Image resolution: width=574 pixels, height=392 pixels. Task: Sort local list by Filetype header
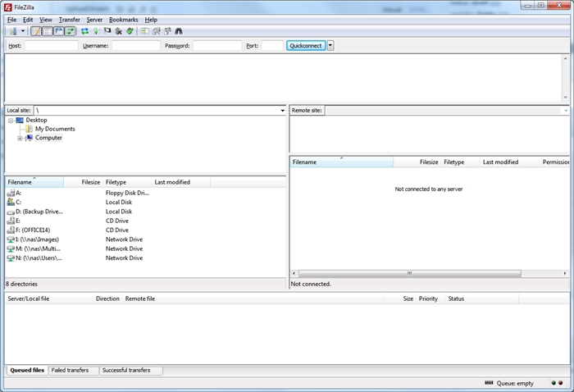(x=127, y=182)
